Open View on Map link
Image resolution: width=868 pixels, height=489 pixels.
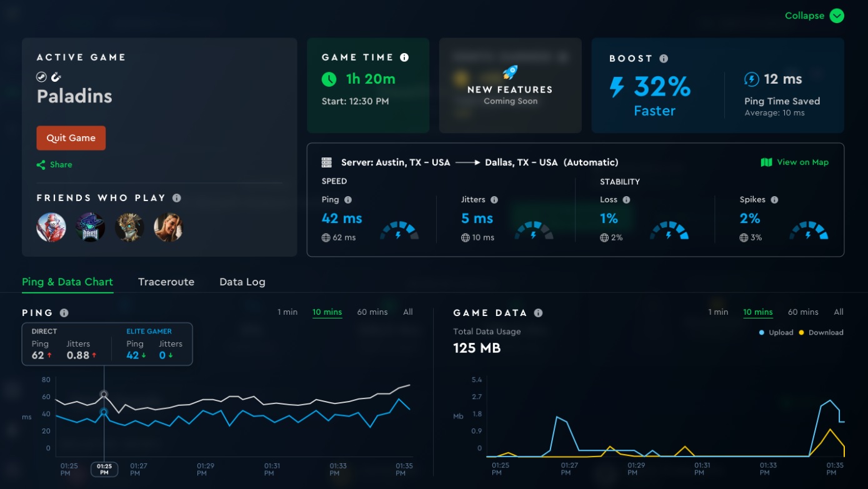coord(803,162)
